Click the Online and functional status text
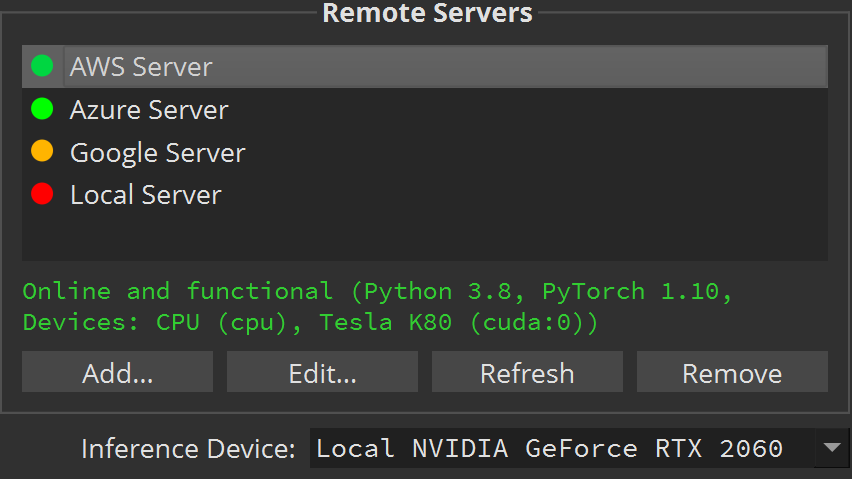 (x=177, y=292)
